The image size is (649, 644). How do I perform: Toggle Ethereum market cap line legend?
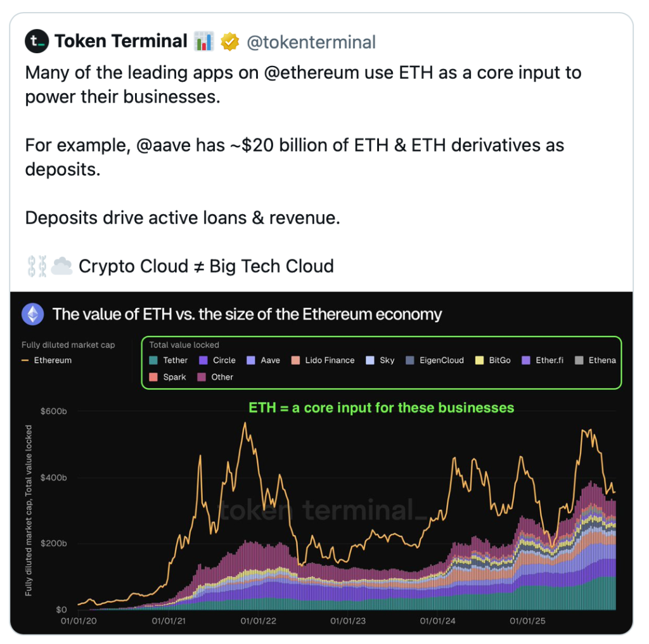click(x=48, y=360)
